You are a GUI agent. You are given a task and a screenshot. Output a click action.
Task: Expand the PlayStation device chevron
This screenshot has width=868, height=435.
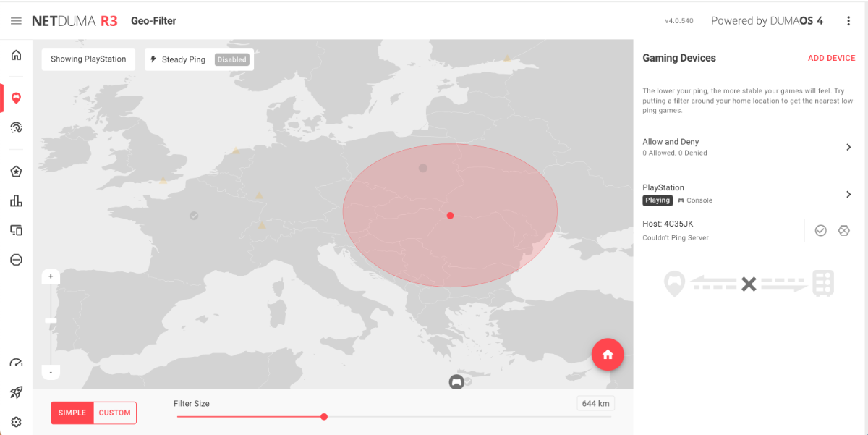(848, 194)
